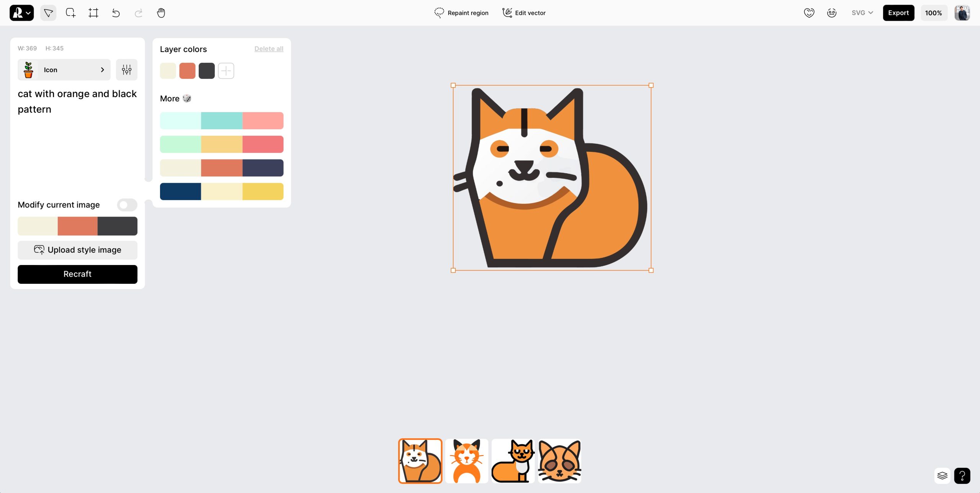Roll the dice for more palettes

pyautogui.click(x=187, y=98)
